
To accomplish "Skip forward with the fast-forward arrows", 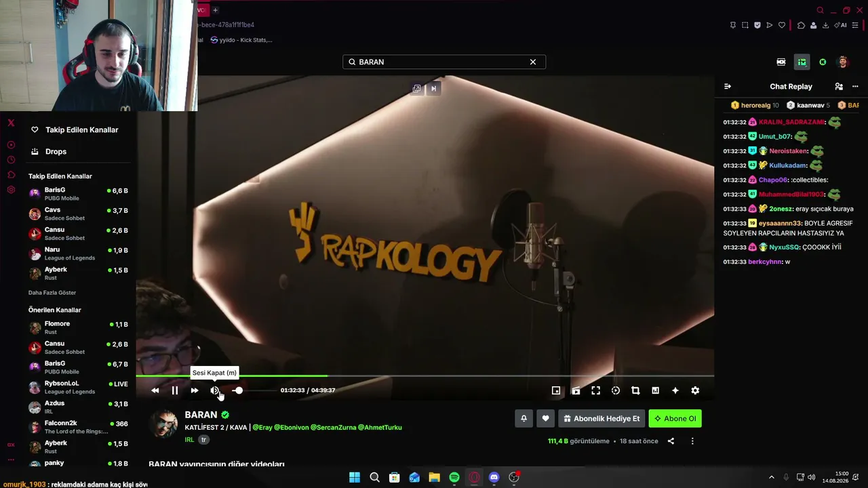I will 195,390.
